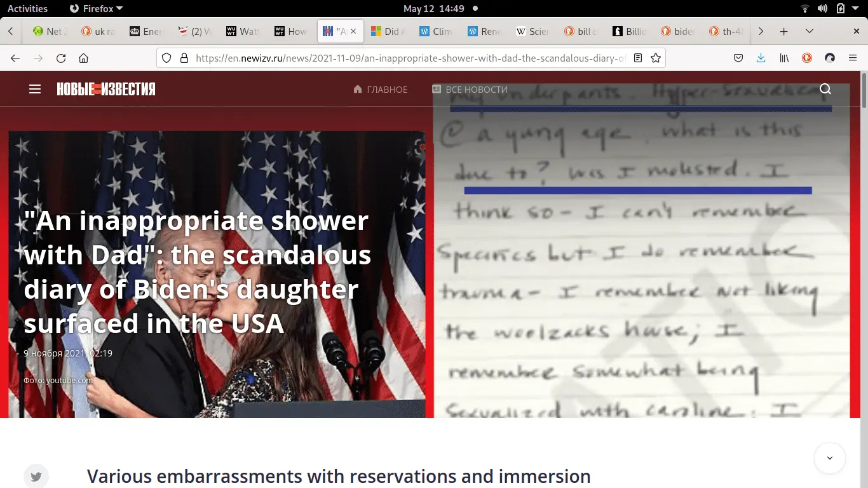Open the Firefox application menu

click(x=853, y=58)
